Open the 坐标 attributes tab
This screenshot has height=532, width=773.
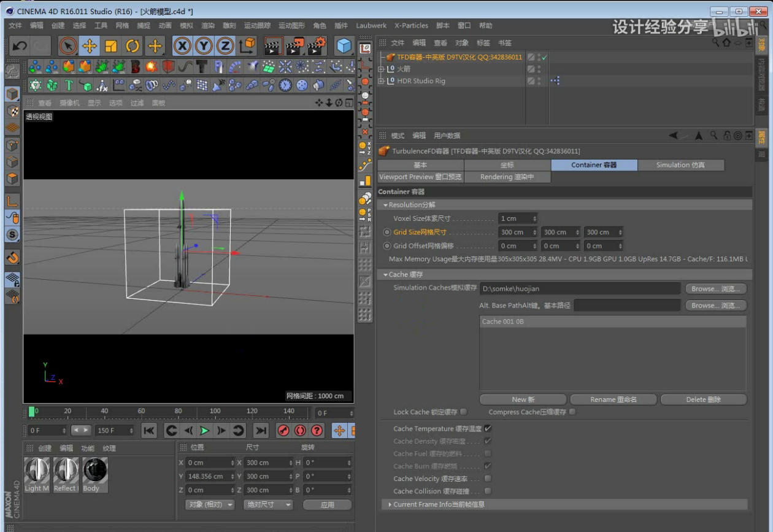click(x=507, y=165)
